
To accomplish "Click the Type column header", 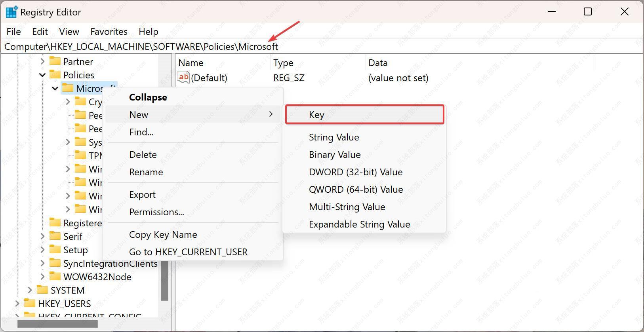I will pos(318,63).
